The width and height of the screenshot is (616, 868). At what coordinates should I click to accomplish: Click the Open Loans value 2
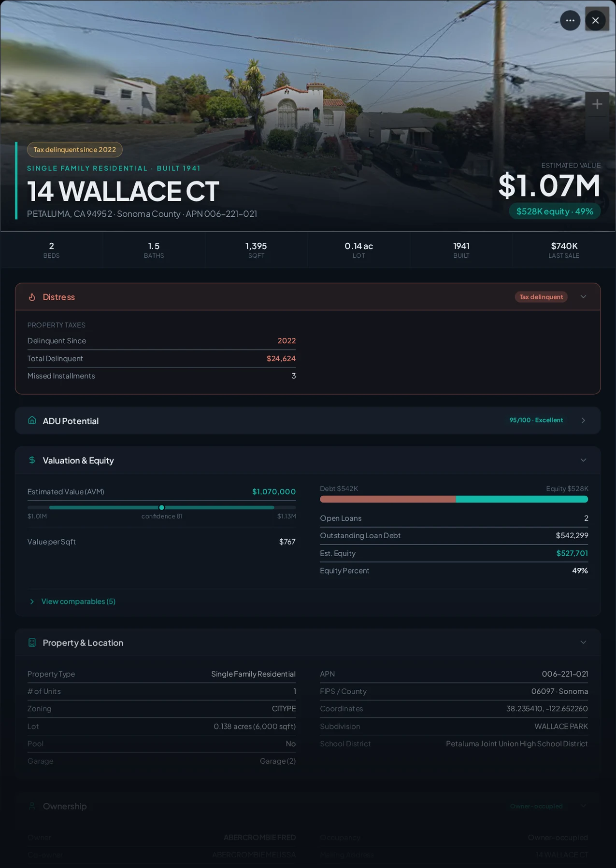[586, 518]
